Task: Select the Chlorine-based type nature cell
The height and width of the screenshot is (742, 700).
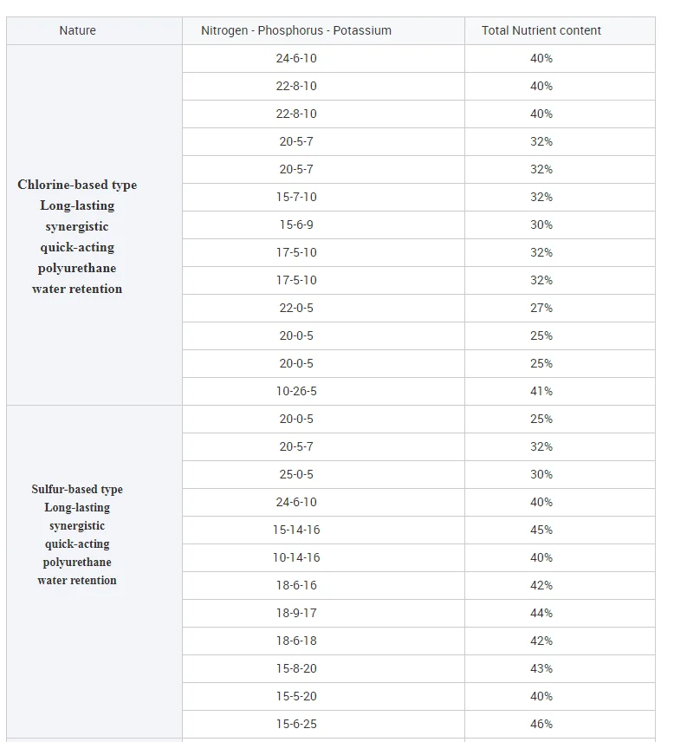Action: (77, 237)
